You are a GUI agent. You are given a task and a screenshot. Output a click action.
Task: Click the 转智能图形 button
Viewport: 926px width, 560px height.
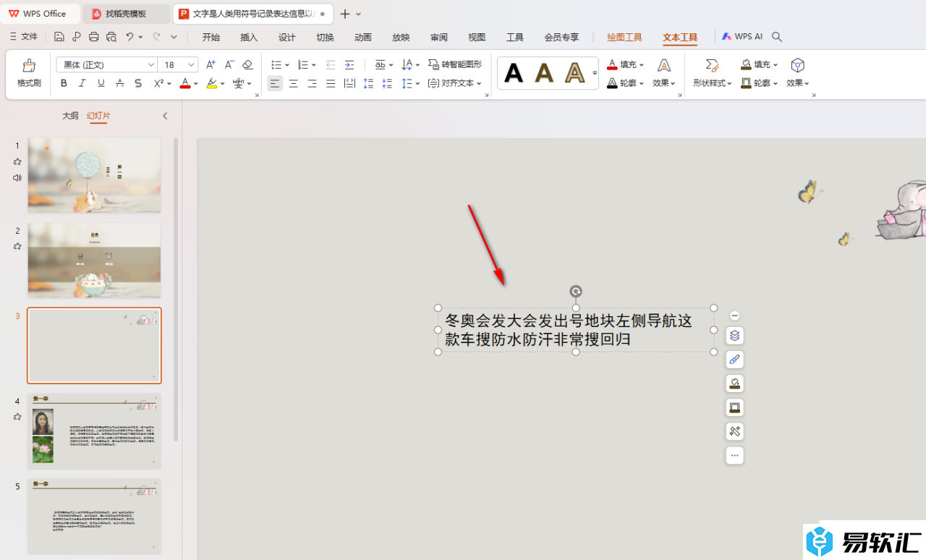pyautogui.click(x=455, y=65)
